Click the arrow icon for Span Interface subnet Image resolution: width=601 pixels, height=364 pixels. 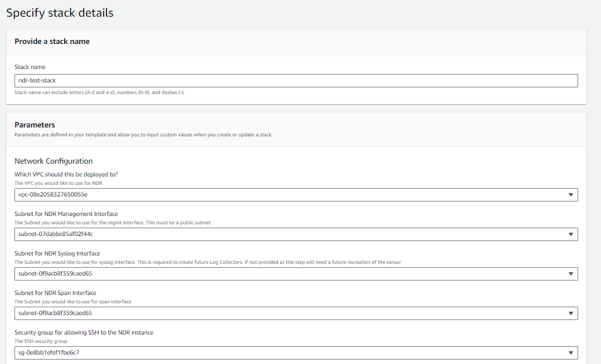pos(570,313)
